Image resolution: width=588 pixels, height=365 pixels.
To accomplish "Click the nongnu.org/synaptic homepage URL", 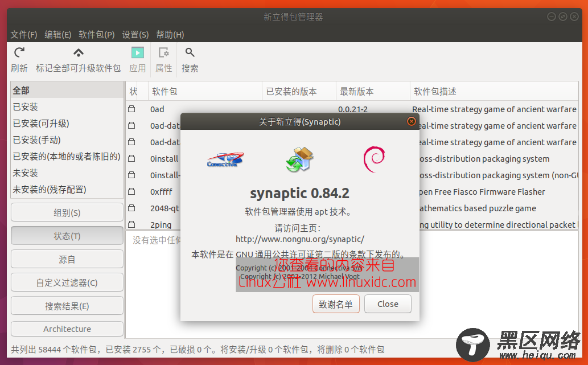I will coord(299,239).
